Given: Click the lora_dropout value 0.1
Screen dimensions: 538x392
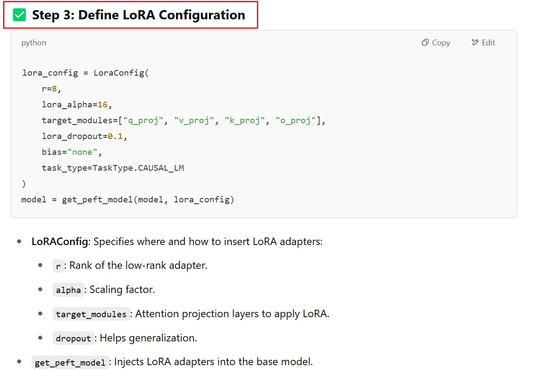Looking at the screenshot, I should click(x=115, y=136).
